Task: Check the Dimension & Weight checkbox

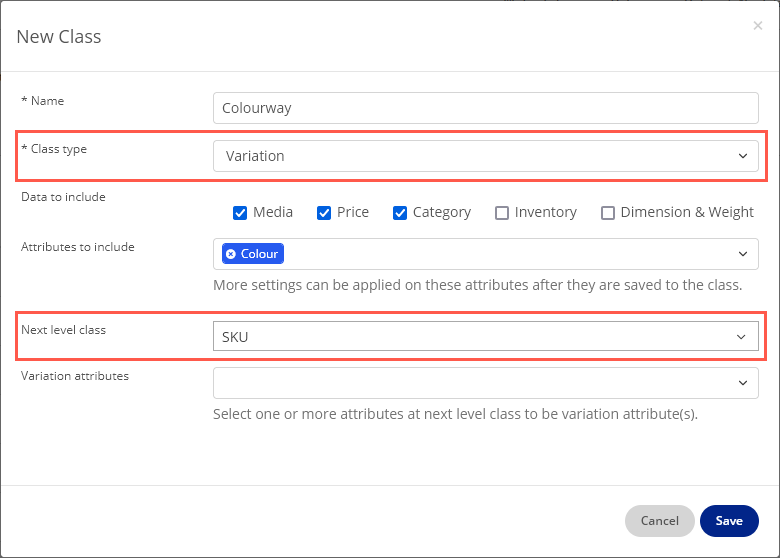Action: coord(608,212)
